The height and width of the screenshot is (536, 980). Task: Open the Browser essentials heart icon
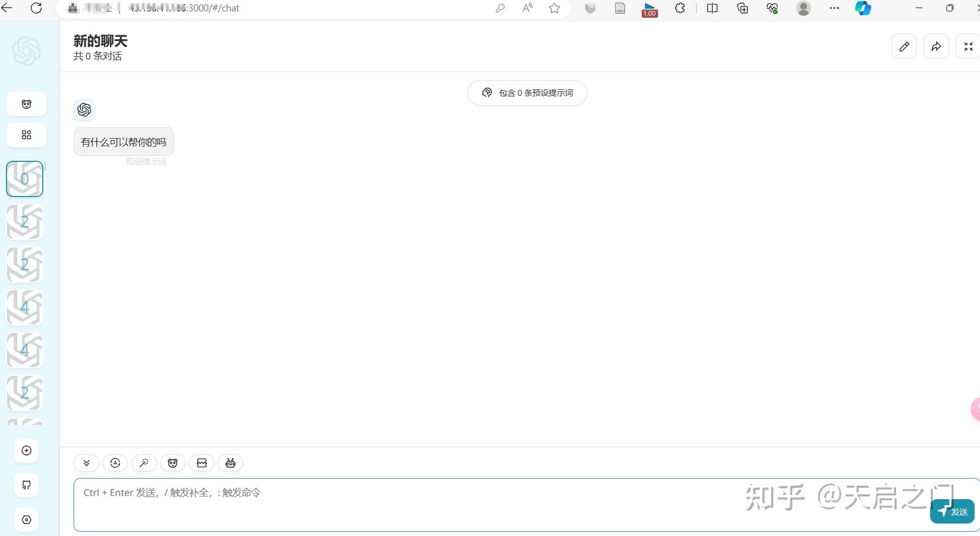click(772, 8)
